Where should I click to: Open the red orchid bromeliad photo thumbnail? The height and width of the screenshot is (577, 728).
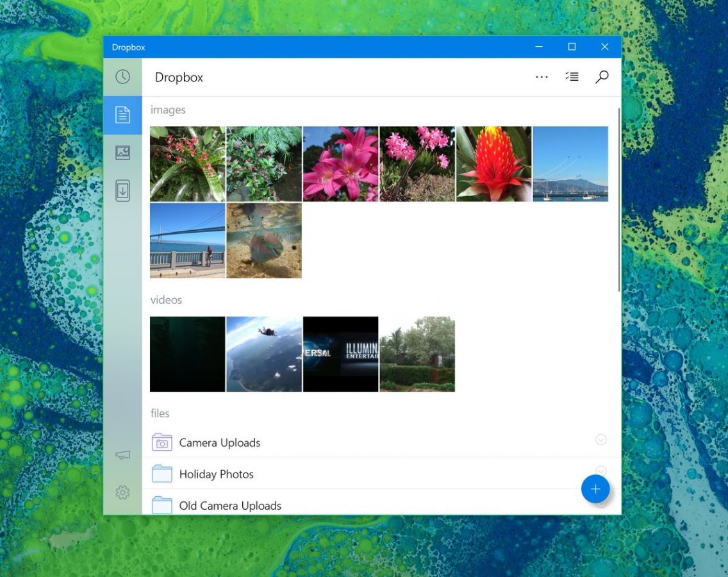tap(188, 164)
